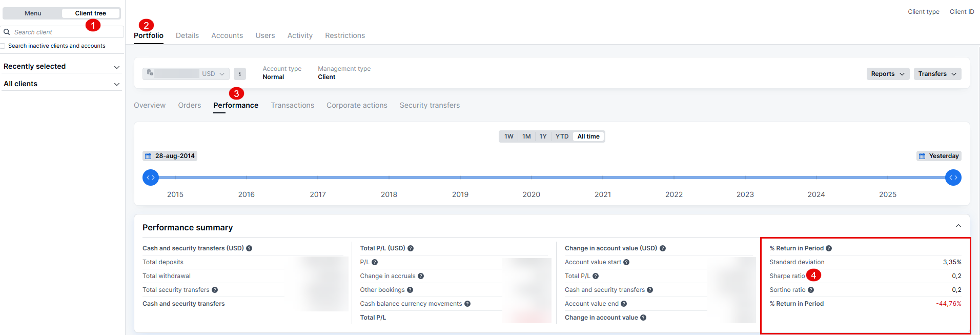Click help icon beside Total security transfers
Image resolution: width=980 pixels, height=335 pixels.
[x=215, y=290]
